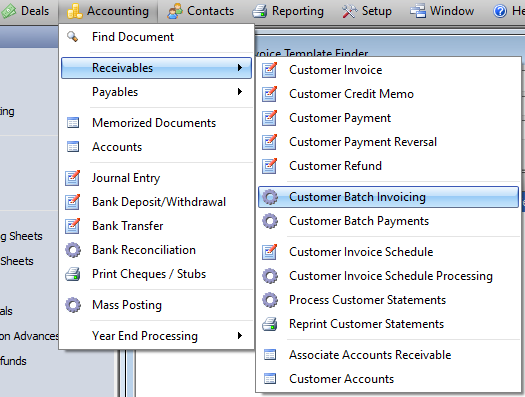Open Bank Reconciliation menu entry

(156, 250)
